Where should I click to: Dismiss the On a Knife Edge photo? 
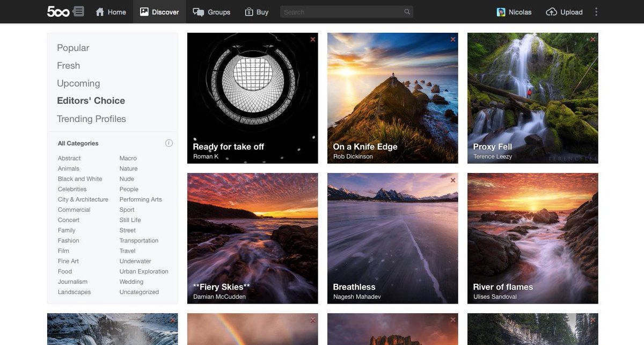[453, 39]
